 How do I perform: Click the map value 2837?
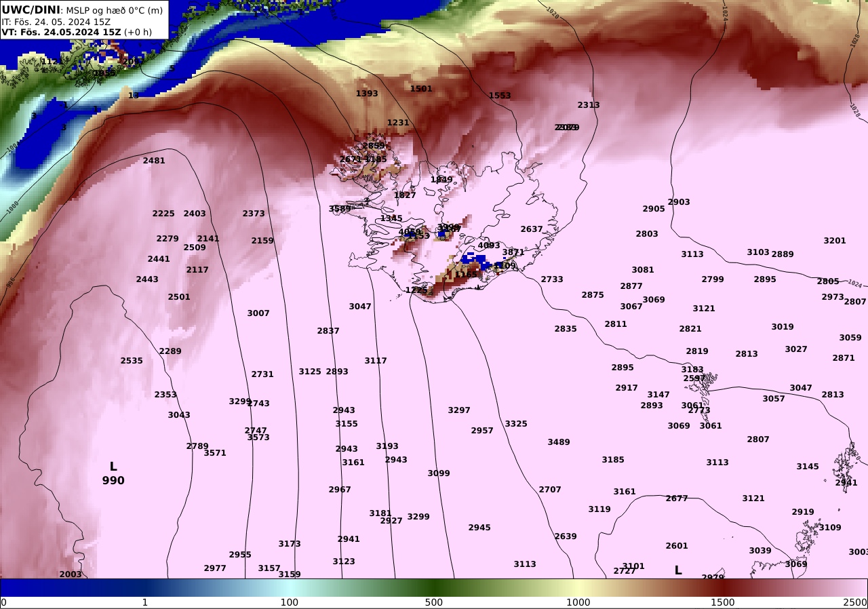[x=328, y=331]
